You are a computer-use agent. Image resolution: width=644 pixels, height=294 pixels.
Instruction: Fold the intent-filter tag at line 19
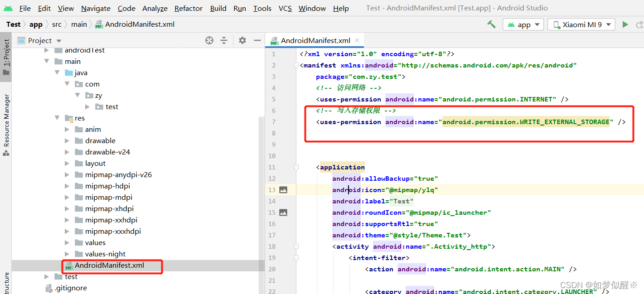[x=296, y=258]
